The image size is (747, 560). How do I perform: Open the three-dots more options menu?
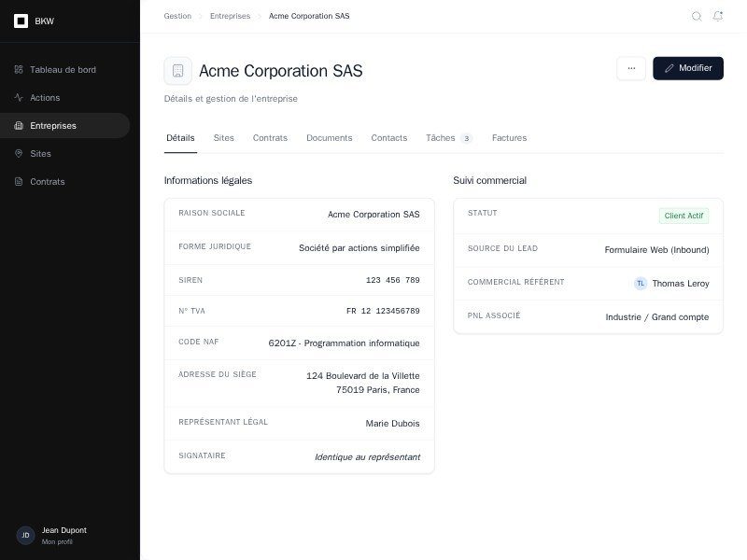click(631, 68)
